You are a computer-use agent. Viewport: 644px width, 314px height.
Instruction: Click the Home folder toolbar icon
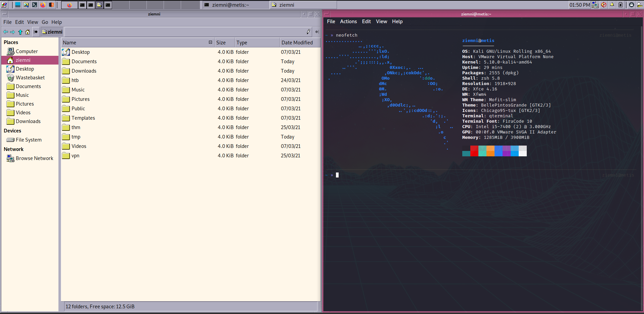coord(28,32)
